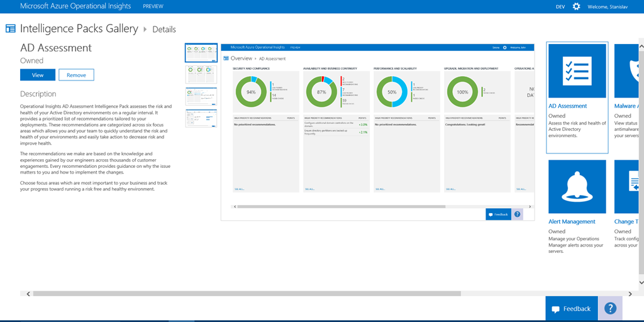
Task: Open the Alert Management bell tile
Action: point(577,187)
